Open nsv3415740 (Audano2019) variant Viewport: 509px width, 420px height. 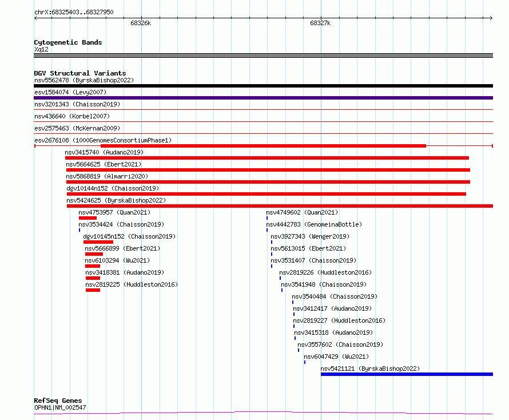104,152
